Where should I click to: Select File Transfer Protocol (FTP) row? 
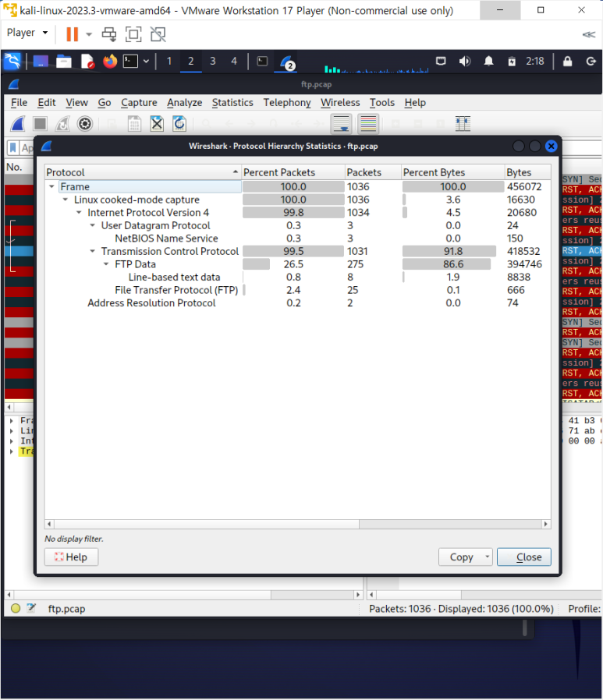[x=297, y=290]
